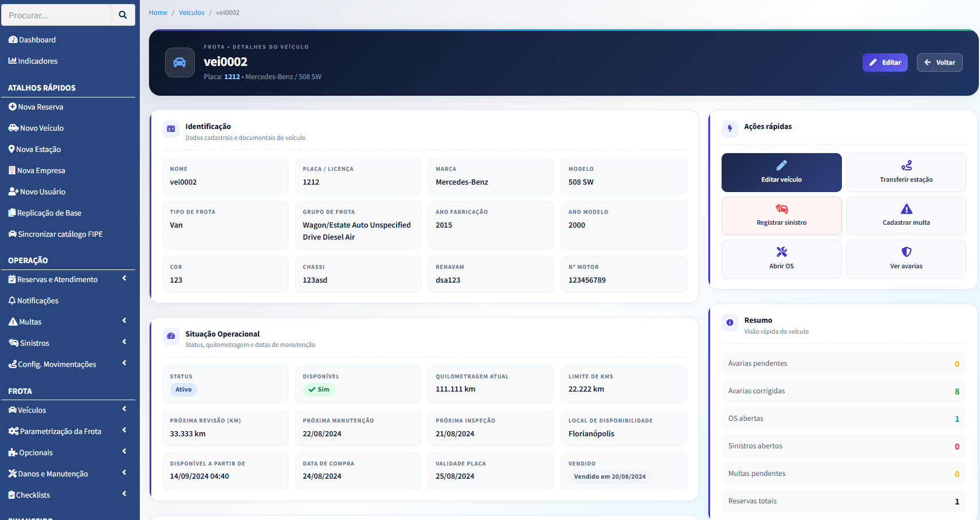Focus the Procurar search field
The height and width of the screenshot is (520, 980).
[x=56, y=15]
